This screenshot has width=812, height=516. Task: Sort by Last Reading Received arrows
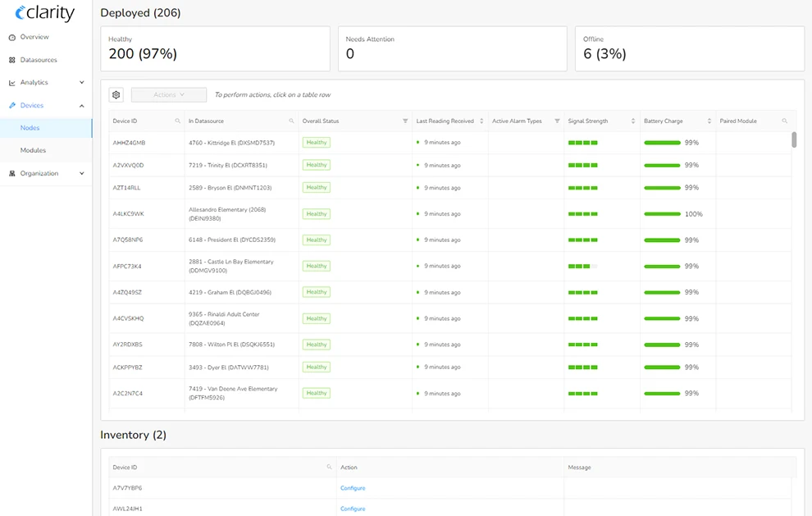tap(481, 121)
